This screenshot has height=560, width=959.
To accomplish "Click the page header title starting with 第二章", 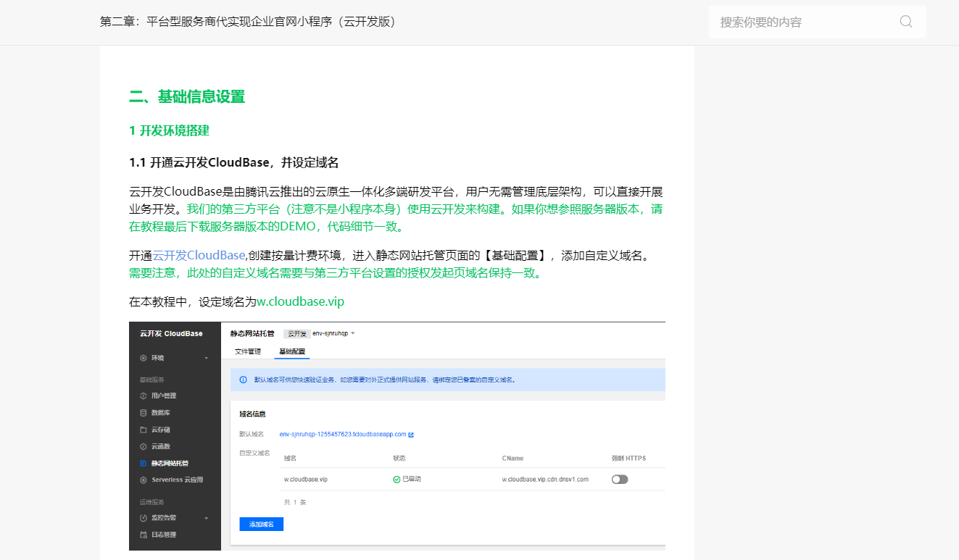I will pyautogui.click(x=249, y=22).
